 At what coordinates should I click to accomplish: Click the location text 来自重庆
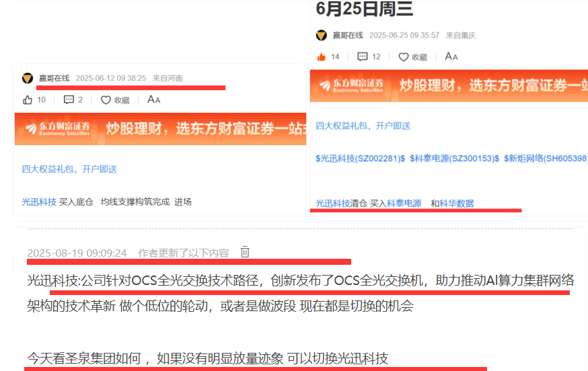point(461,35)
